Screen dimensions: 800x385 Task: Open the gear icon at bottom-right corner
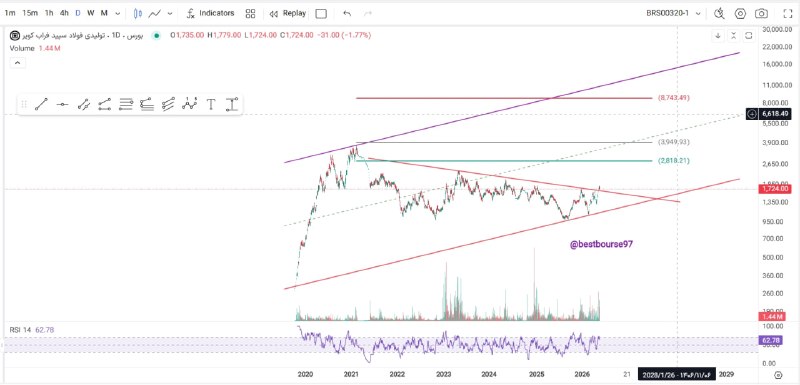[x=778, y=375]
